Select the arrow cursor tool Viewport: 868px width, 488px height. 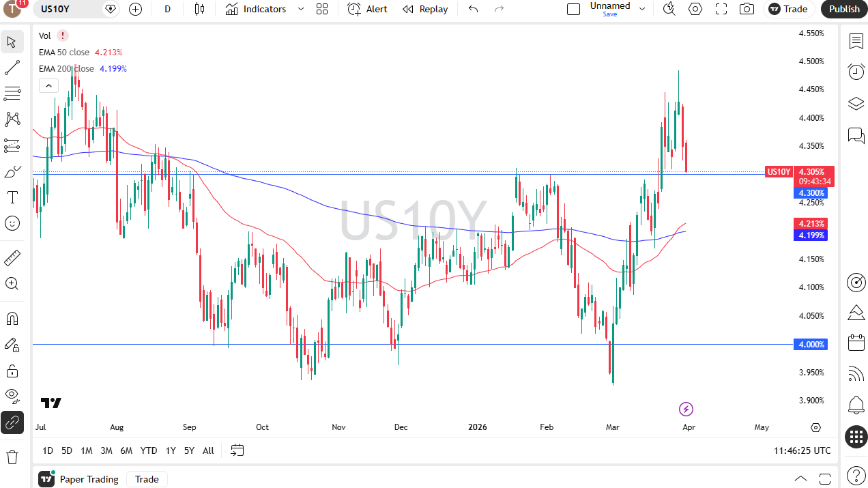point(12,42)
